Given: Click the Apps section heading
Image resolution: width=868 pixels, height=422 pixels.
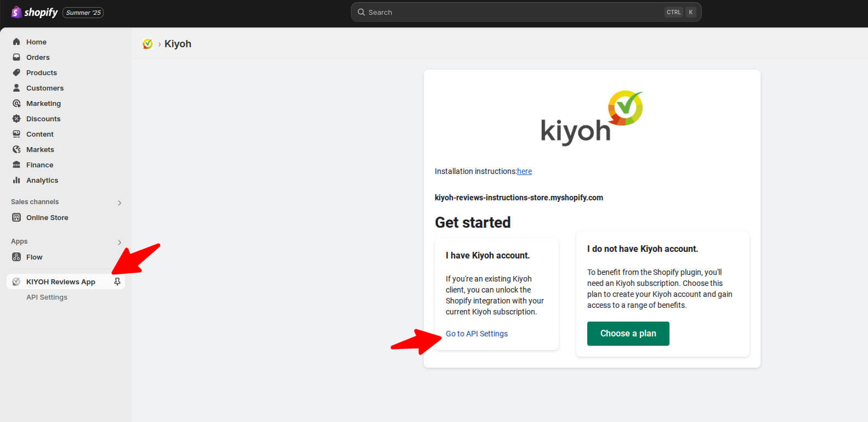Looking at the screenshot, I should coord(19,241).
